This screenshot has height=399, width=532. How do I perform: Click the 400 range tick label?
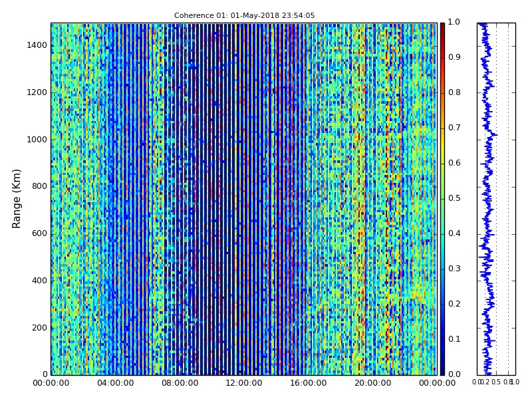[39, 281]
